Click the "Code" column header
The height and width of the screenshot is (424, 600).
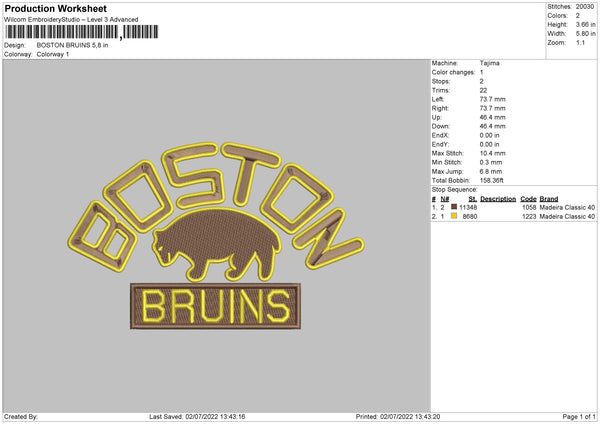(x=528, y=199)
